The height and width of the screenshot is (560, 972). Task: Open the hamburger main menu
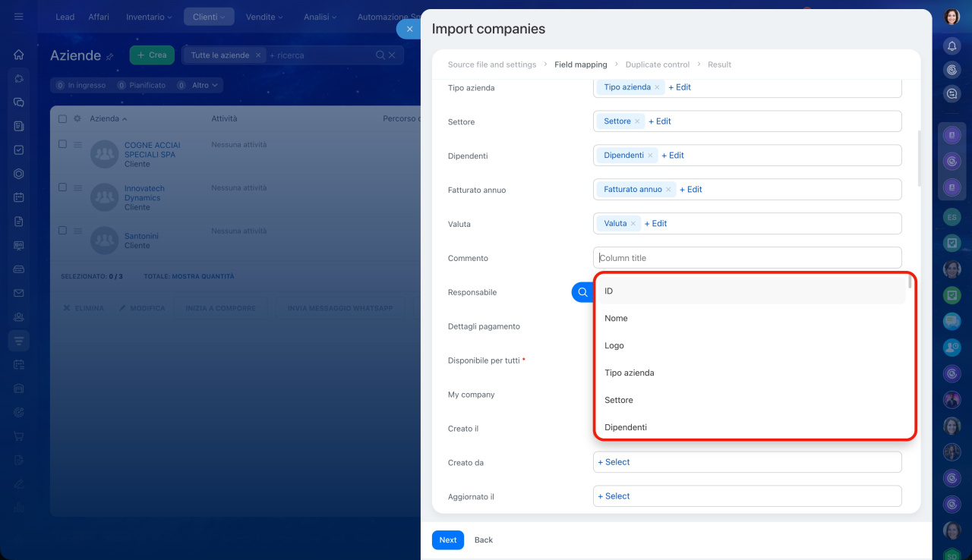(x=19, y=17)
